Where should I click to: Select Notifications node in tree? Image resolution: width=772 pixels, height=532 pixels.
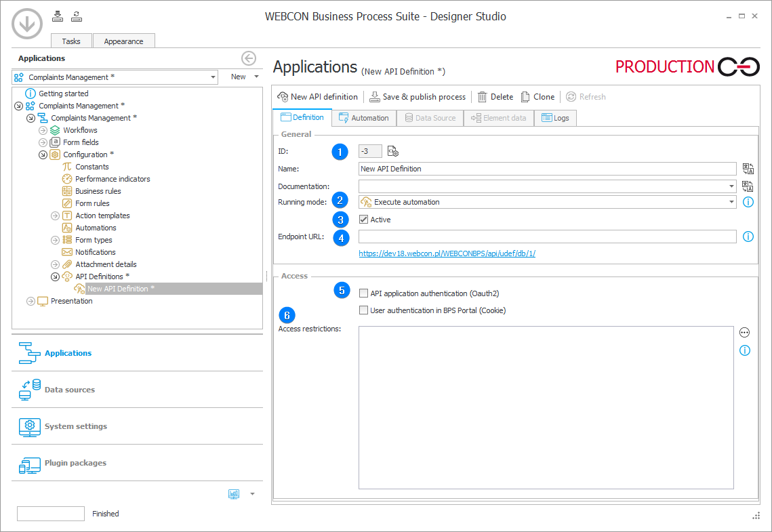[96, 252]
